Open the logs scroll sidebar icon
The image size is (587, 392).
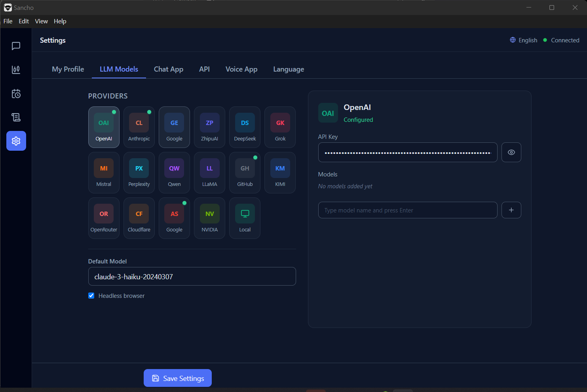16,117
